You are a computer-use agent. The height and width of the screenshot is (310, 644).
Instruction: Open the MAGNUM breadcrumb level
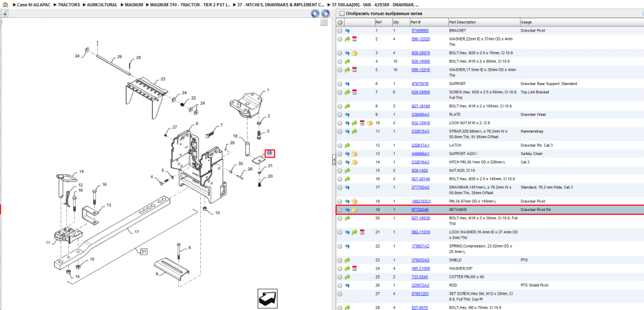pos(133,5)
